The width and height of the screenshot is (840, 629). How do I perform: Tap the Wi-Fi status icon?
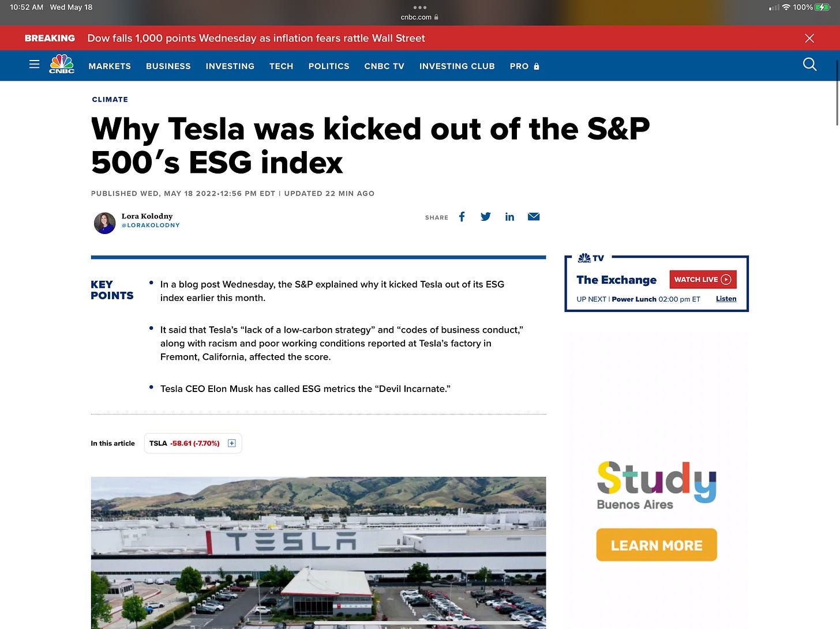pos(786,7)
